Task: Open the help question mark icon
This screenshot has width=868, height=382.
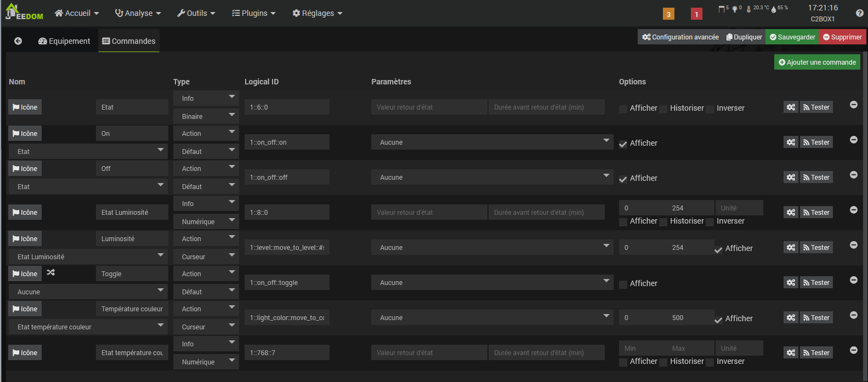Action: pos(859,13)
